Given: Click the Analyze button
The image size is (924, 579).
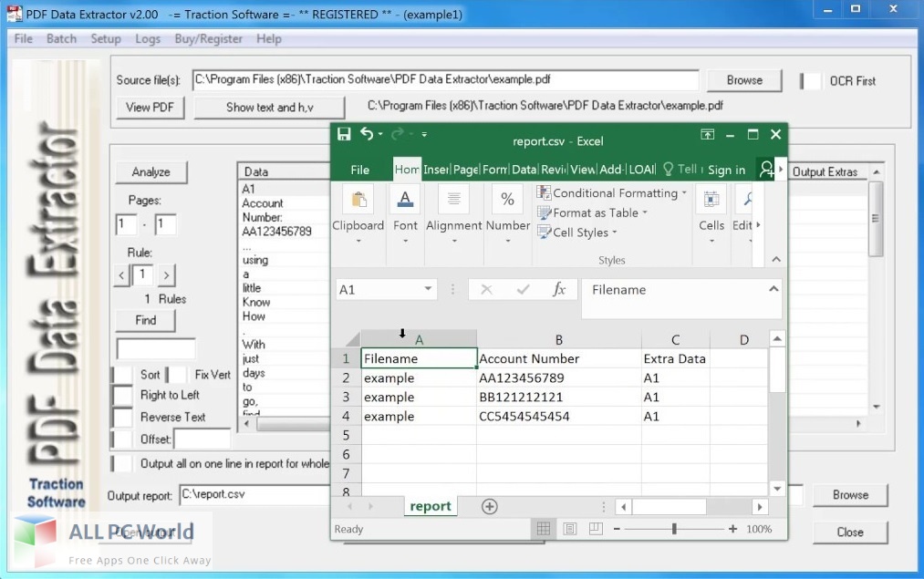Looking at the screenshot, I should (151, 172).
